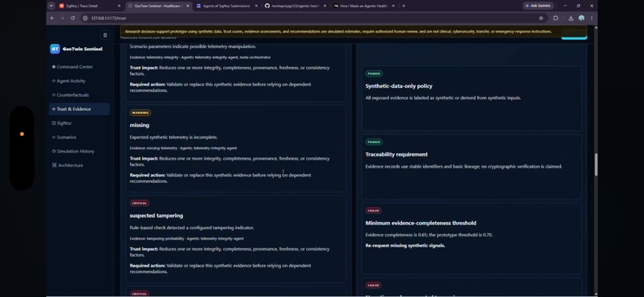Click the PASSED badge on Traceability requirement
The height and width of the screenshot is (297, 644).
click(x=374, y=142)
